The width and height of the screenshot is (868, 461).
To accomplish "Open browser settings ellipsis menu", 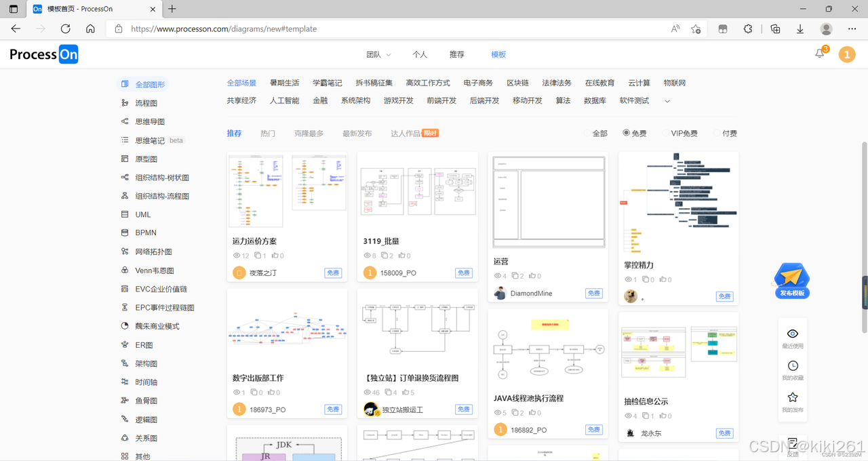I will click(852, 28).
